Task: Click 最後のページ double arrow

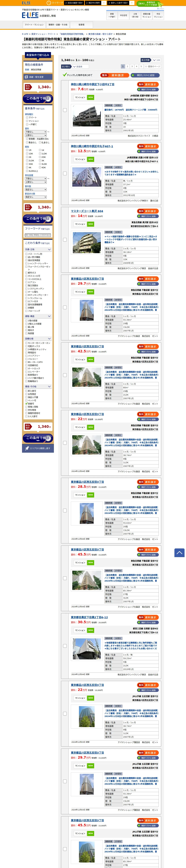Action: [152, 66]
